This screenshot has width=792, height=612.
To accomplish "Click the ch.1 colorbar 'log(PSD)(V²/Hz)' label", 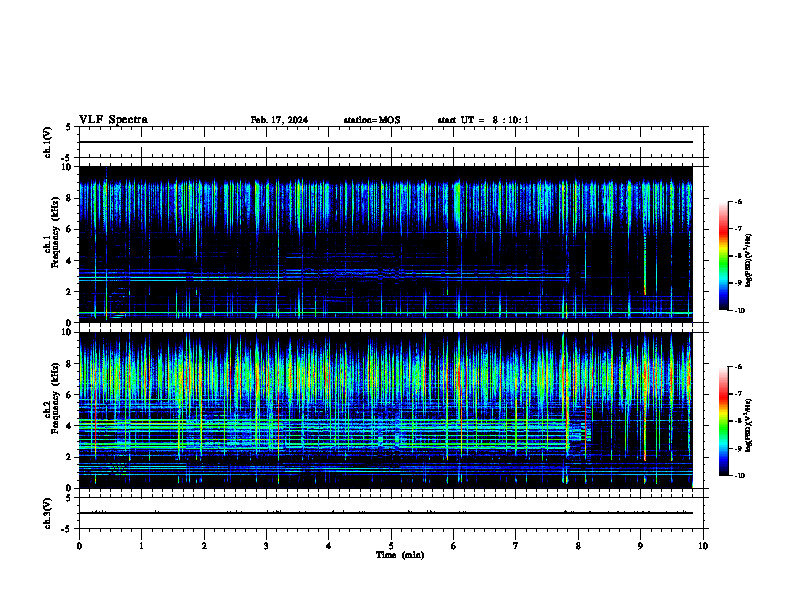I will [749, 260].
